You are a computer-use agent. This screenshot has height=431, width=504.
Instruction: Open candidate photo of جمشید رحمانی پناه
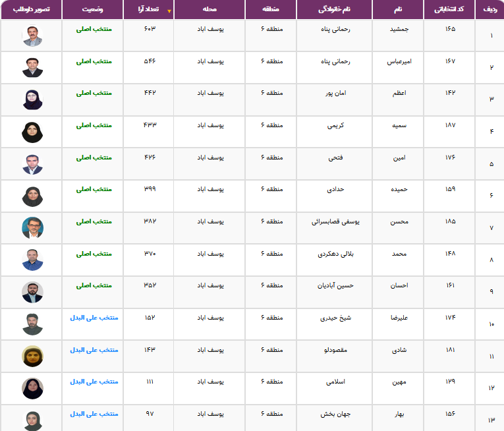tap(32, 36)
